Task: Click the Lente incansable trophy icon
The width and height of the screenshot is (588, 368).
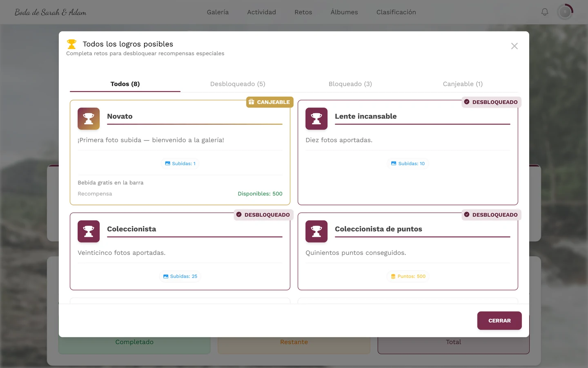Action: (x=316, y=119)
